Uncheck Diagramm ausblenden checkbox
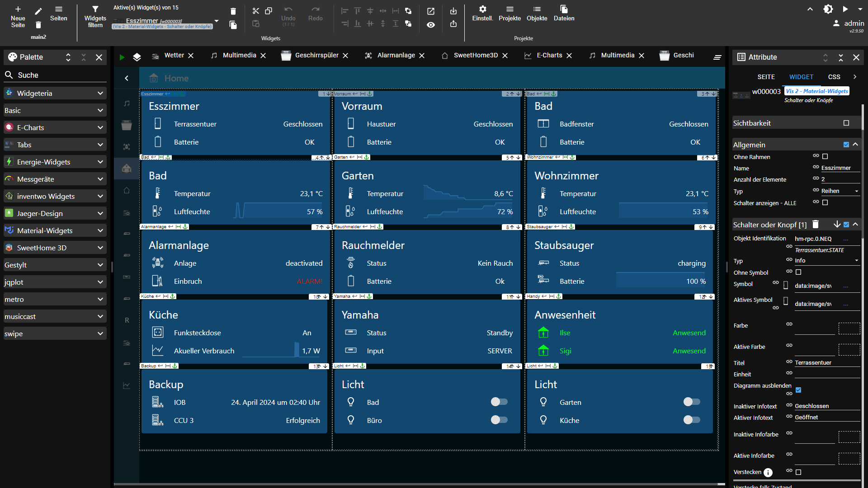This screenshot has width=868, height=488. 798,390
